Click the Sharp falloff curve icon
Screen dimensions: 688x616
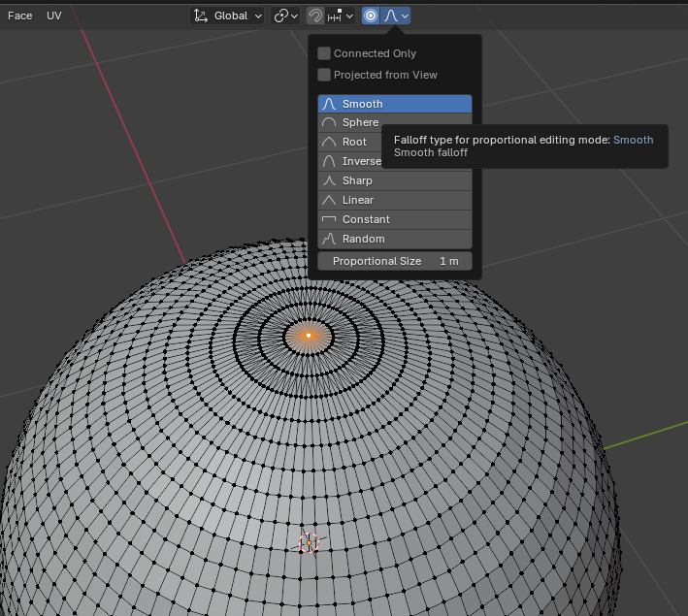click(x=329, y=180)
